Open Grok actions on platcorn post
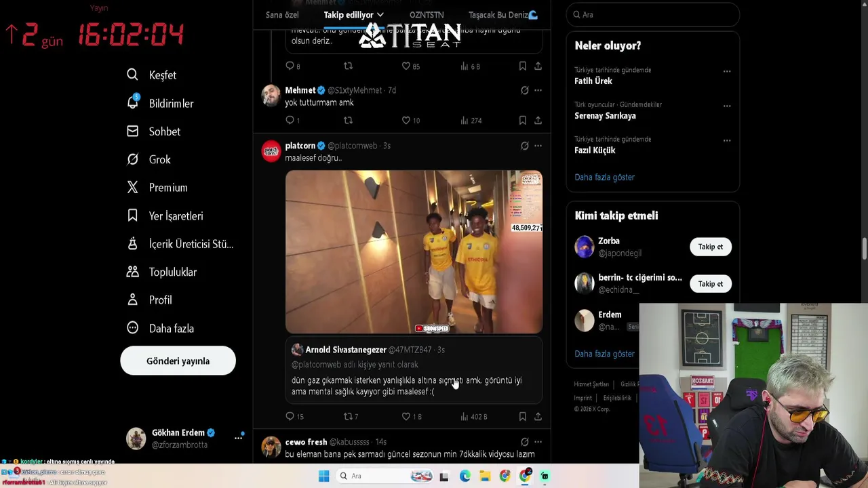The width and height of the screenshot is (868, 488). (x=524, y=146)
